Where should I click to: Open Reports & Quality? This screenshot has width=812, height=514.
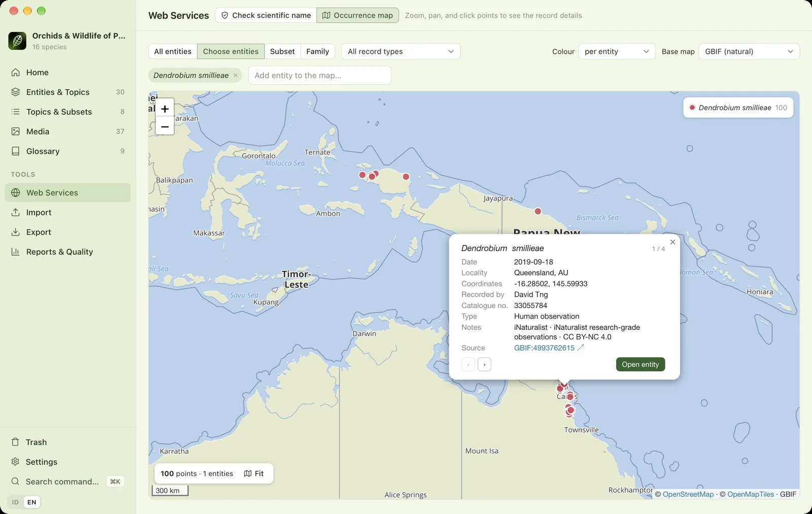(x=67, y=252)
